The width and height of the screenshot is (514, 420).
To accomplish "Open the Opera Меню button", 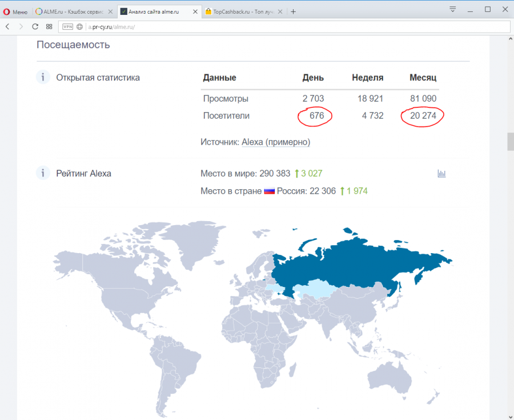I will click(x=15, y=12).
